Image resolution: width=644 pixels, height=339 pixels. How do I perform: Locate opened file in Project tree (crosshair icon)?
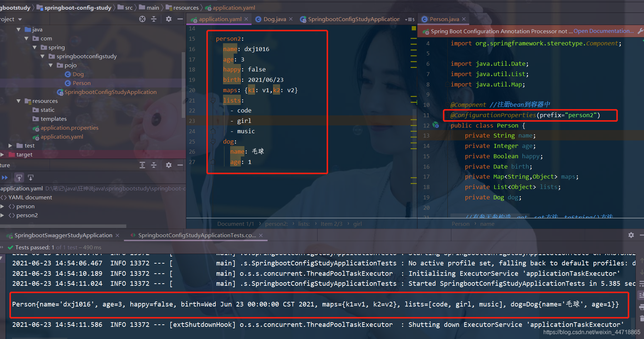point(142,19)
